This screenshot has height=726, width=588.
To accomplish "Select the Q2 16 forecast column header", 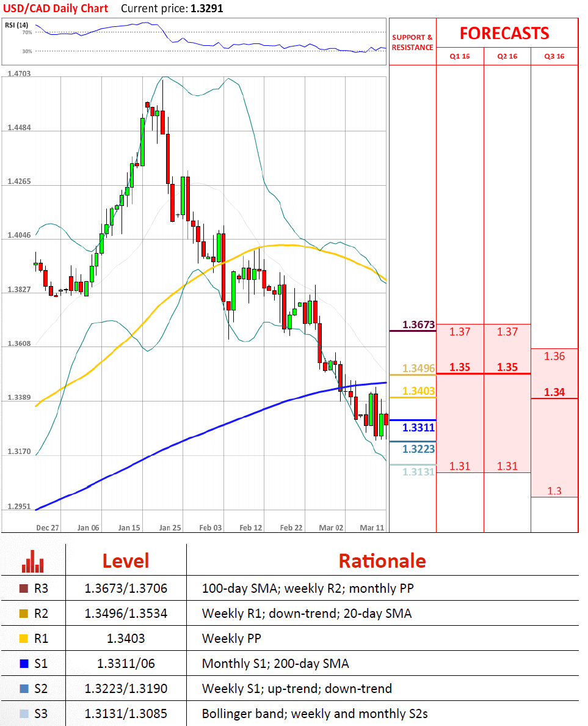I will [x=507, y=56].
